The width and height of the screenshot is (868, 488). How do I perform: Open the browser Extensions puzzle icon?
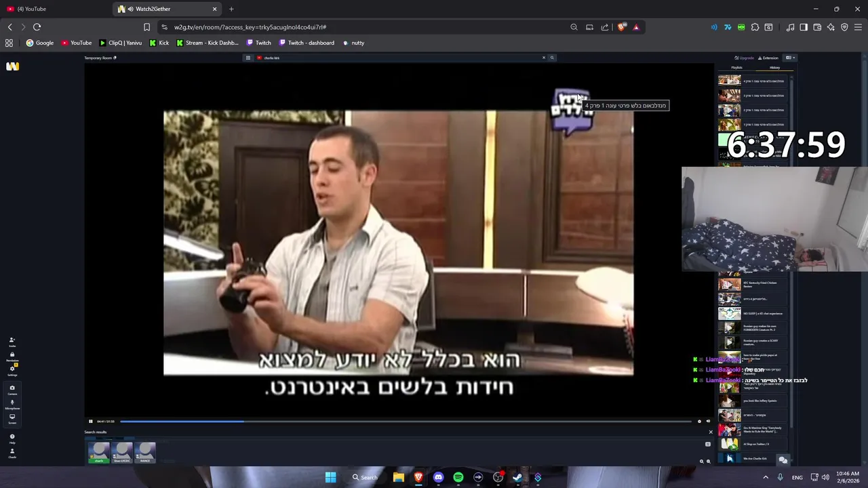755,27
